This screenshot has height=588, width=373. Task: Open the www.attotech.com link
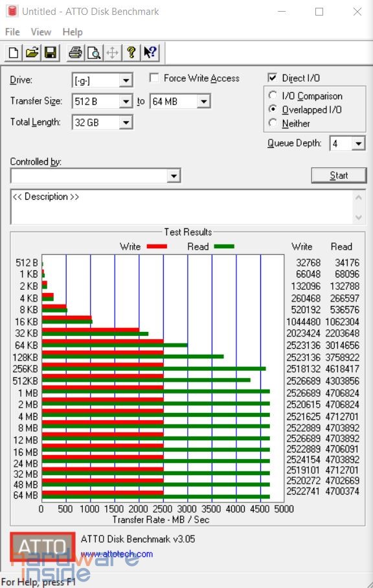[x=117, y=554]
